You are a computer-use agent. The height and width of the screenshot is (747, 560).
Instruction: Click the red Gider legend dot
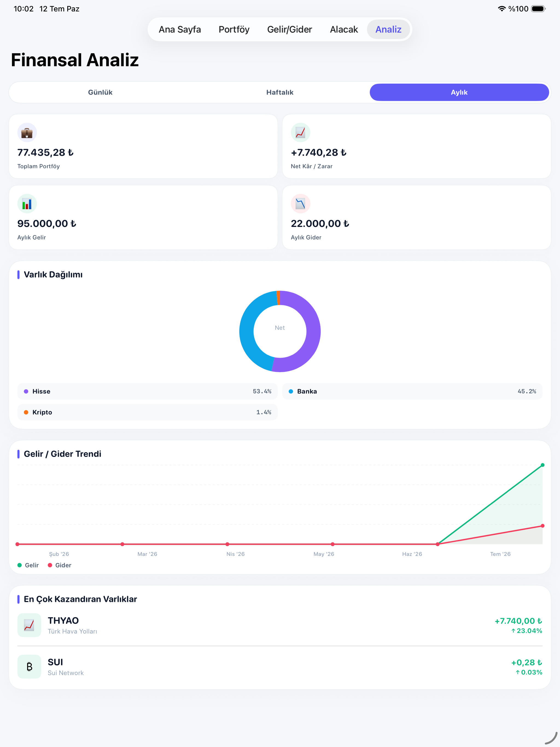pyautogui.click(x=50, y=565)
